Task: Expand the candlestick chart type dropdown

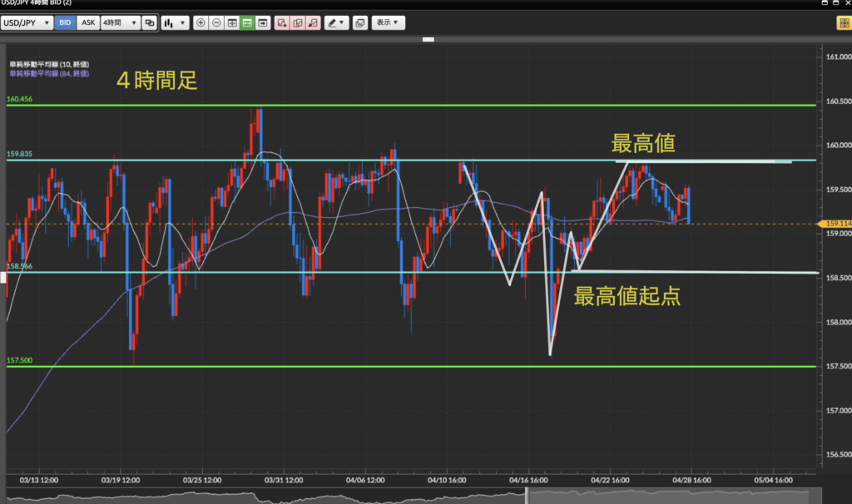Action: [x=174, y=23]
